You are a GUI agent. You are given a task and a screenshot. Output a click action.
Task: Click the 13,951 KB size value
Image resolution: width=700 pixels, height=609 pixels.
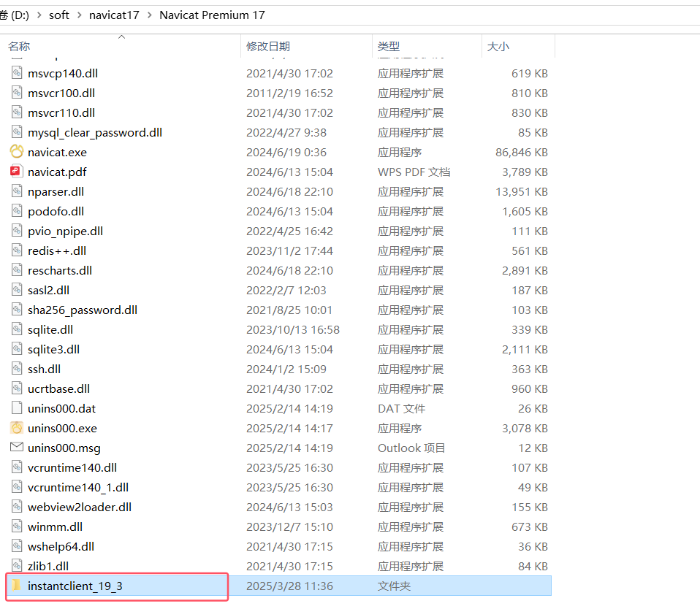click(x=522, y=191)
